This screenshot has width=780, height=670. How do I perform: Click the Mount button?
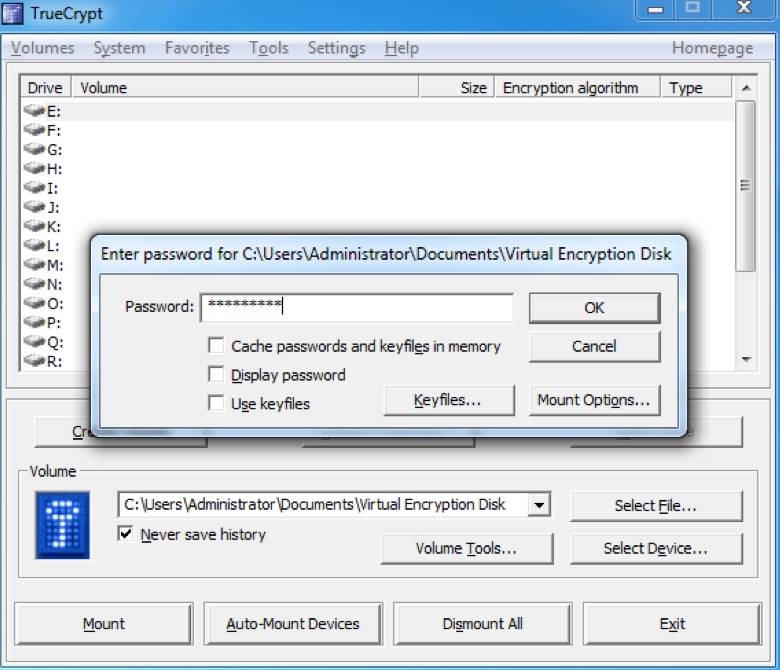click(x=103, y=624)
